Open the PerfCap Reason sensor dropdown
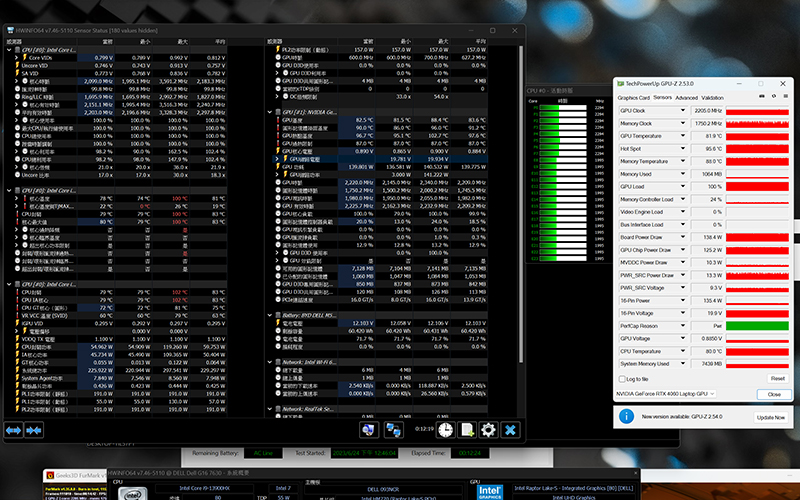This screenshot has width=800, height=500. click(683, 326)
